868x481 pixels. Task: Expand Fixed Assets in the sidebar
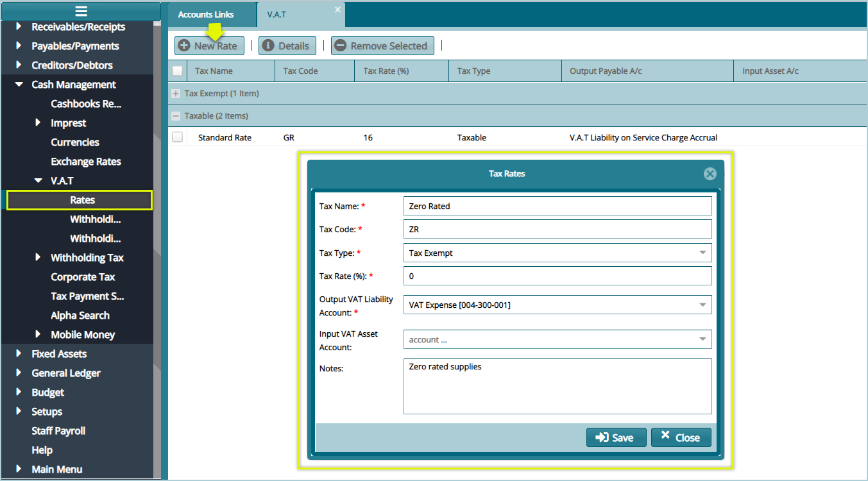(19, 354)
